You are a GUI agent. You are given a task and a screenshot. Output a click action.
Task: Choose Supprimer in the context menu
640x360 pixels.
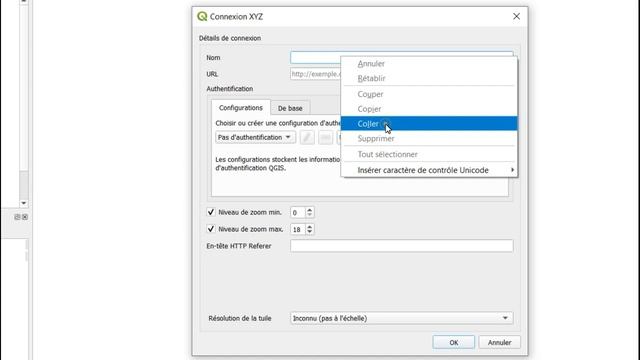(x=429, y=139)
